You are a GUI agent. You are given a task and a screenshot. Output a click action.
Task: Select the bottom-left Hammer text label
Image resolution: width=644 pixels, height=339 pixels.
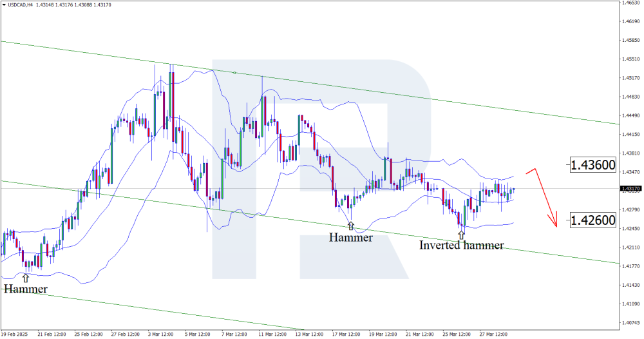pyautogui.click(x=26, y=289)
